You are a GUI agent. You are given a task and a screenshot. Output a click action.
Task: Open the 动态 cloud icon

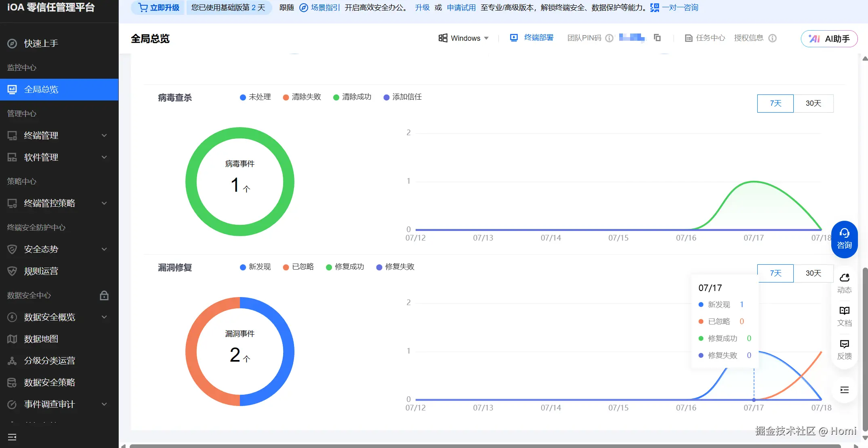(844, 283)
